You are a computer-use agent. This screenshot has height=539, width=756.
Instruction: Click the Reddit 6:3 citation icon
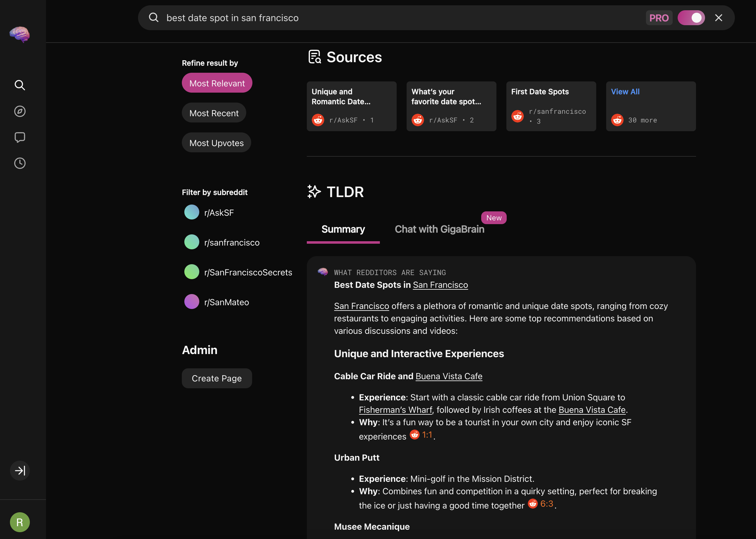point(533,504)
